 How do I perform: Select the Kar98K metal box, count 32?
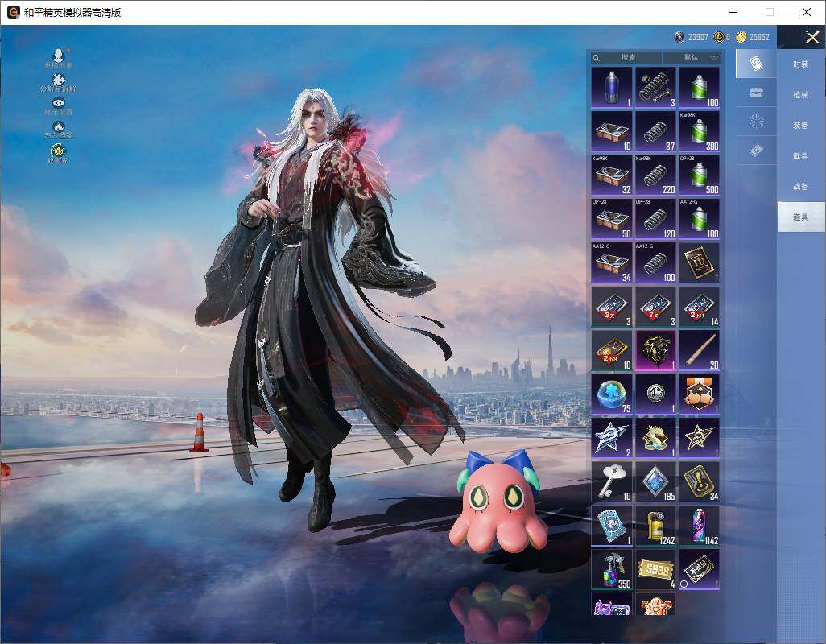(612, 175)
